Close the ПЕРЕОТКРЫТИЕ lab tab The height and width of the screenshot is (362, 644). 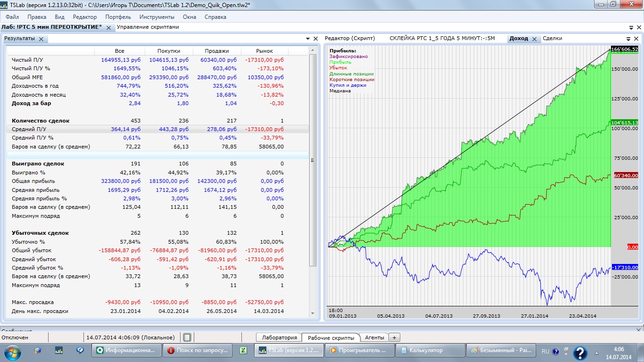tap(108, 28)
